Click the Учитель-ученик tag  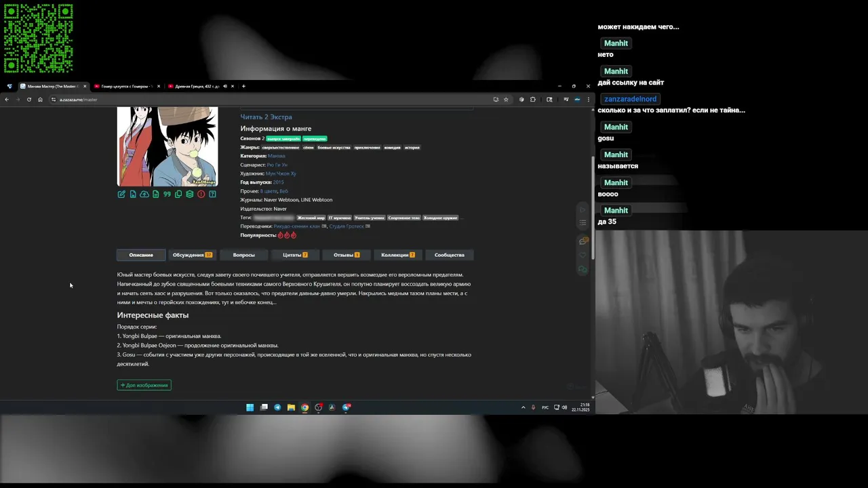pyautogui.click(x=370, y=218)
